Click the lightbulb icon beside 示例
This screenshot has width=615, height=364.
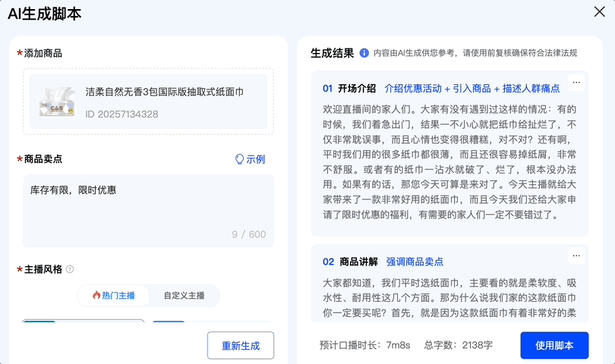pos(239,159)
